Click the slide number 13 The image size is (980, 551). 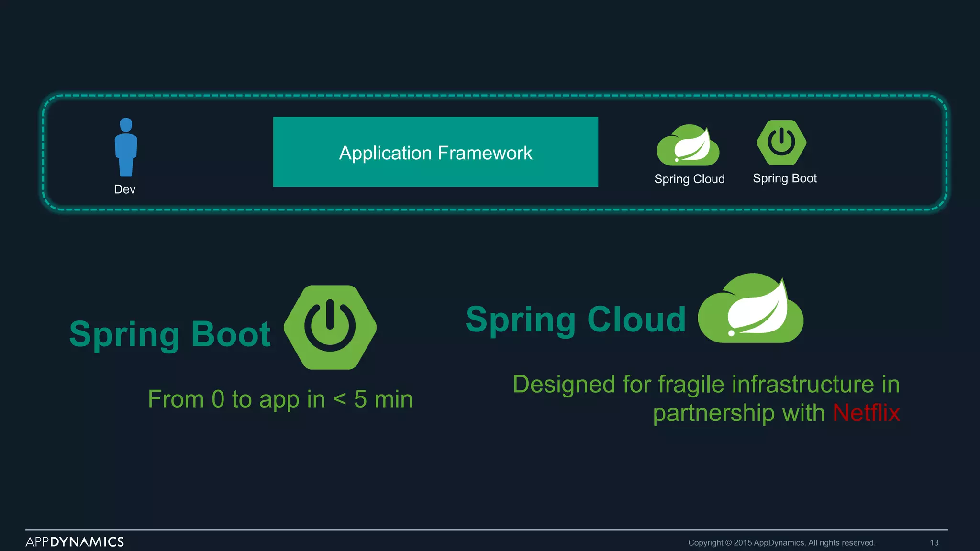tap(934, 543)
